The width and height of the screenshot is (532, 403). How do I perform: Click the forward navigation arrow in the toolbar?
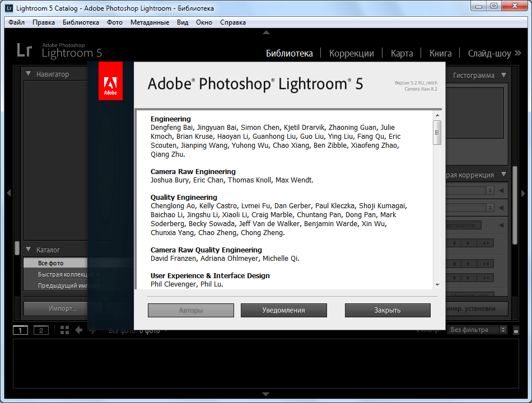click(x=93, y=330)
